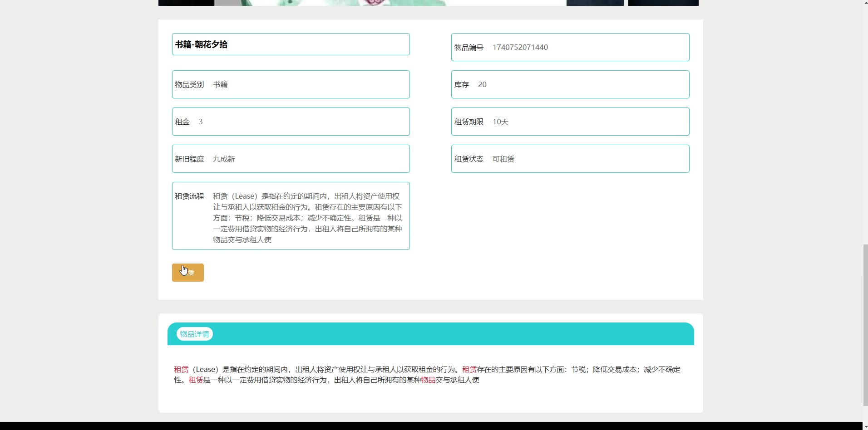Click the orange 租赁 rent button
The width and height of the screenshot is (868, 430).
[x=187, y=273]
